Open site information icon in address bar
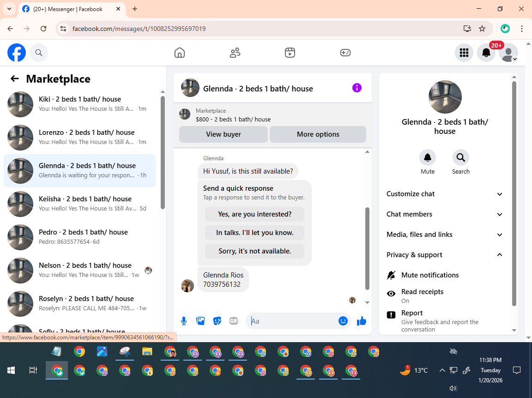The width and height of the screenshot is (532, 398). pos(63,29)
